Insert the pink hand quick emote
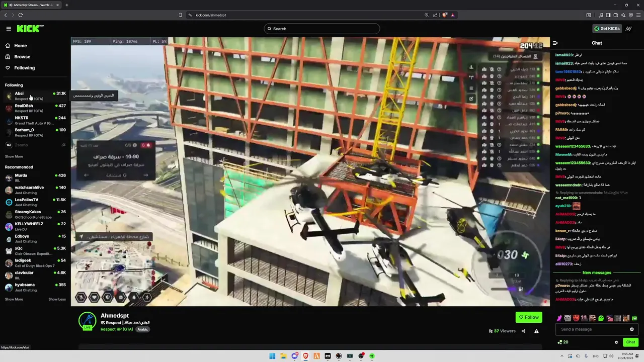 click(x=559, y=318)
